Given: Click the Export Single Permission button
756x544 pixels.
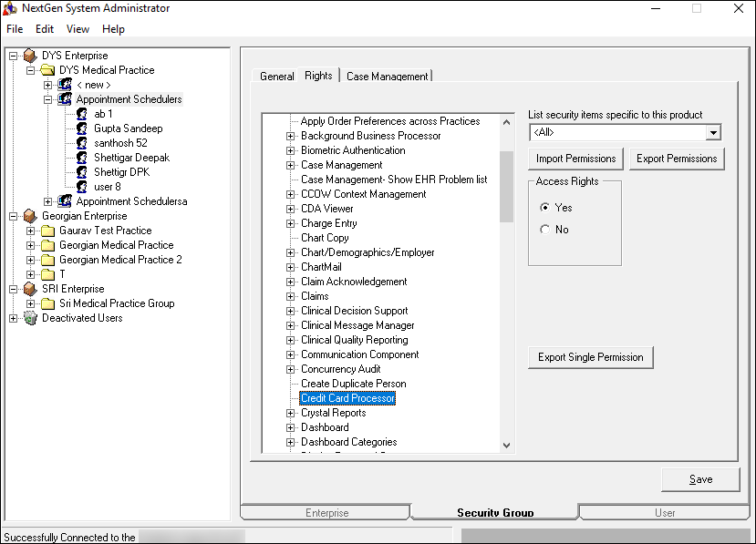Looking at the screenshot, I should click(591, 357).
